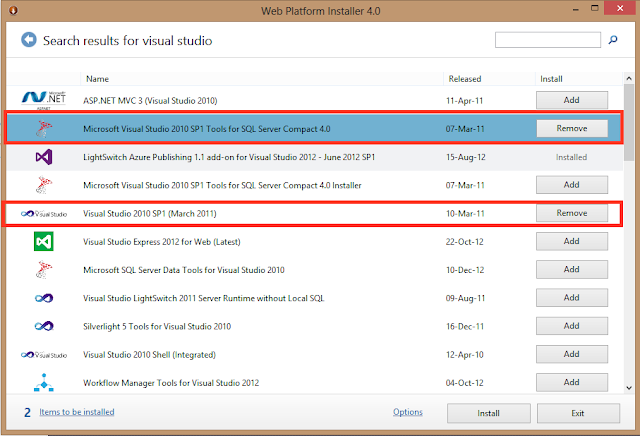
Task: Click the Install button at bottom
Action: 489,413
